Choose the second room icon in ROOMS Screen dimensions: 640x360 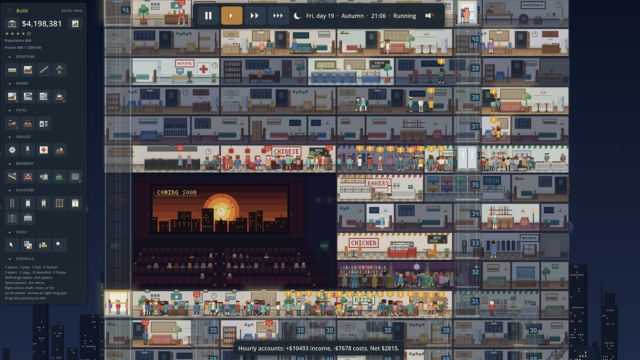click(x=28, y=97)
